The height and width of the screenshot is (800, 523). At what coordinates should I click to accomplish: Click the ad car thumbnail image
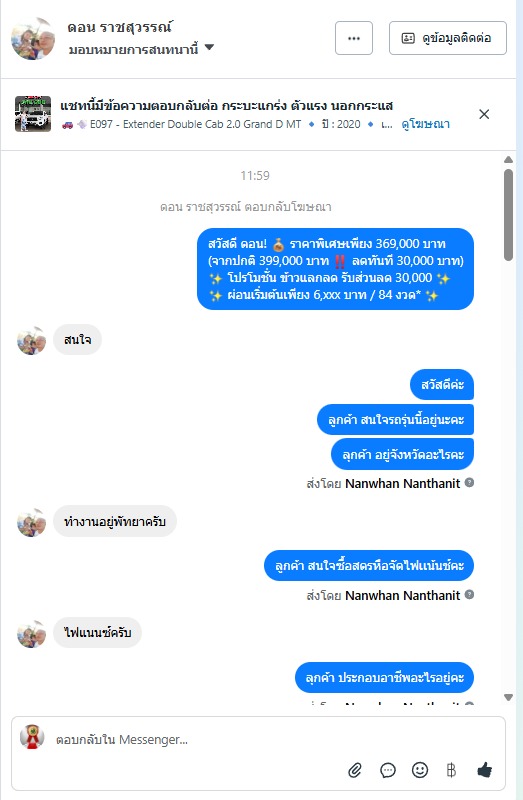[33, 114]
